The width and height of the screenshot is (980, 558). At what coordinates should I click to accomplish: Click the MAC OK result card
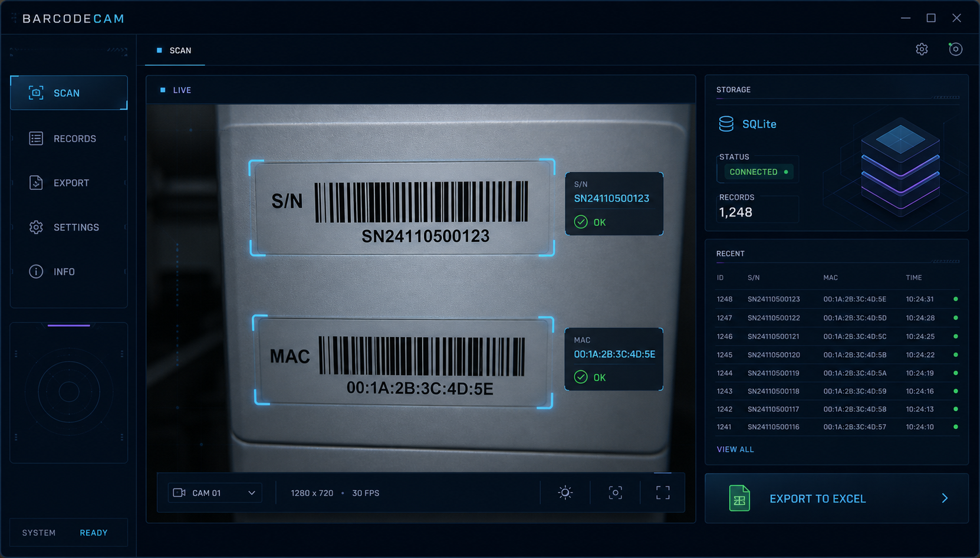[x=614, y=359]
